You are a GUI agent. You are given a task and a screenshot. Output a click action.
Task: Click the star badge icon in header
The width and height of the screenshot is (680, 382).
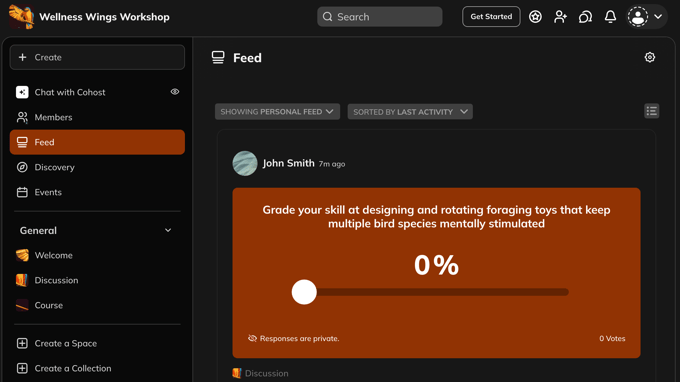pyautogui.click(x=535, y=17)
